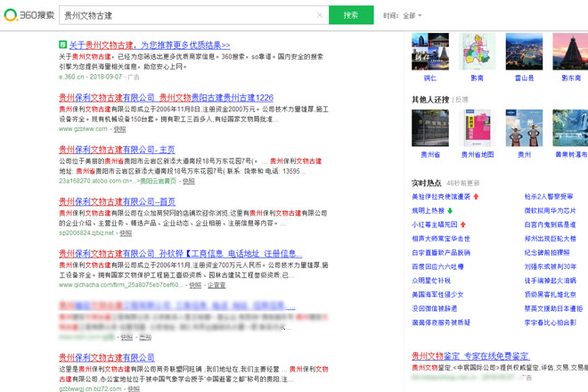This screenshot has width=588, height=392.
Task: Click the 360搜索 logo
Action: [29, 15]
